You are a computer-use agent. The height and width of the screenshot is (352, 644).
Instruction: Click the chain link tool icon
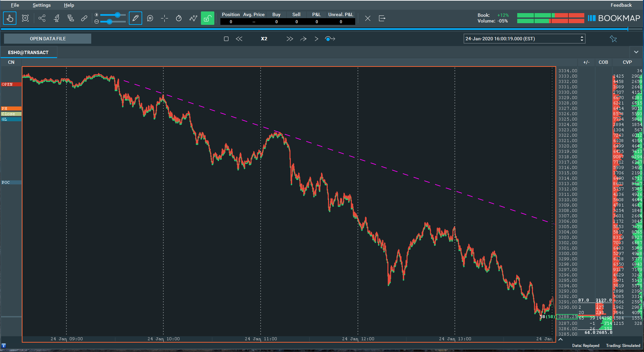point(84,18)
